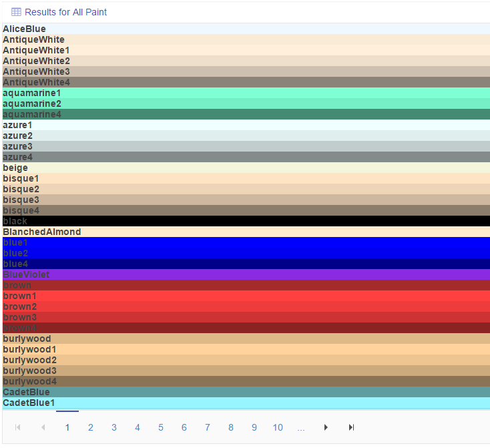
Task: Select the AntiqueWhite row
Action: (x=246, y=39)
